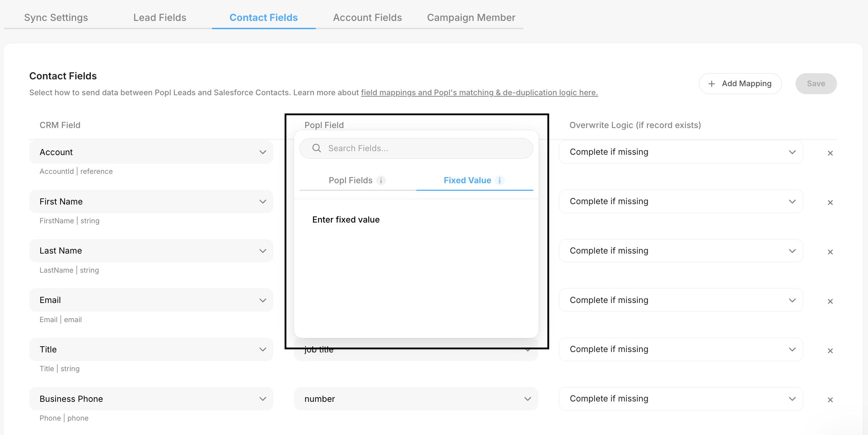Remove the Account mapping row
This screenshot has height=435, width=868.
[830, 153]
